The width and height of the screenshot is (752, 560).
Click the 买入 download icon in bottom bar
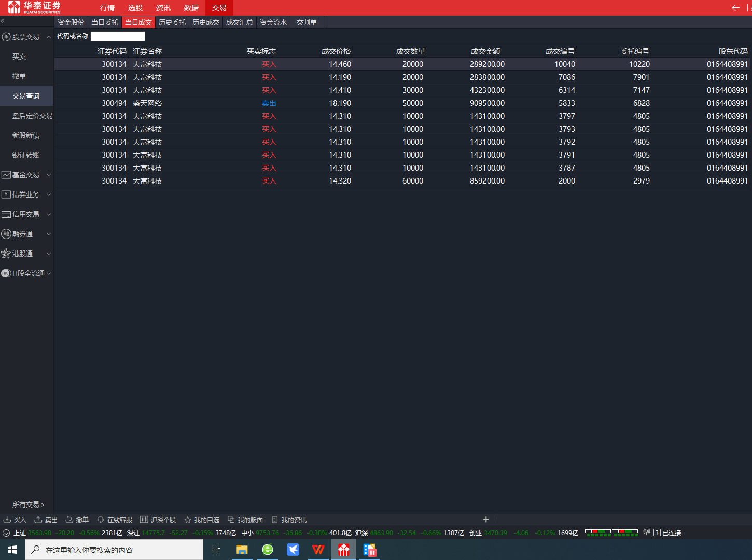tap(7, 520)
